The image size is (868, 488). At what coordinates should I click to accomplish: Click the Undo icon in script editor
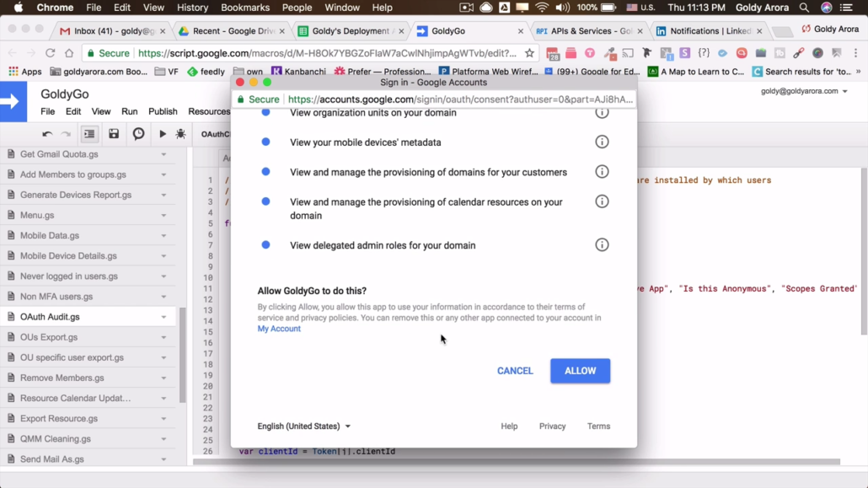pyautogui.click(x=47, y=134)
